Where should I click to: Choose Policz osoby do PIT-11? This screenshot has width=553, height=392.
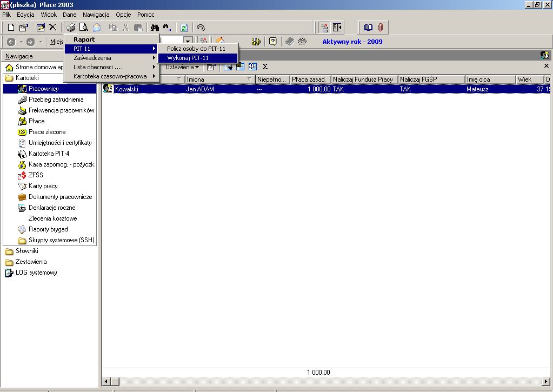click(197, 49)
